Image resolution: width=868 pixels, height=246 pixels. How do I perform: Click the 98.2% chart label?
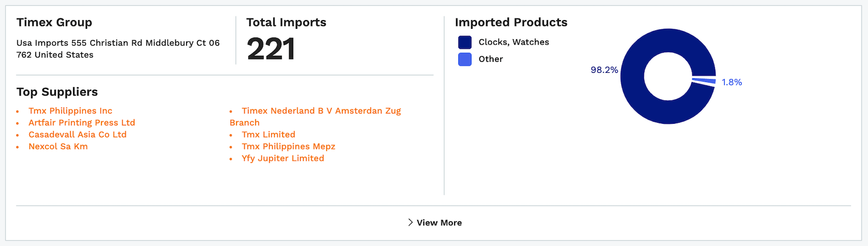point(604,70)
